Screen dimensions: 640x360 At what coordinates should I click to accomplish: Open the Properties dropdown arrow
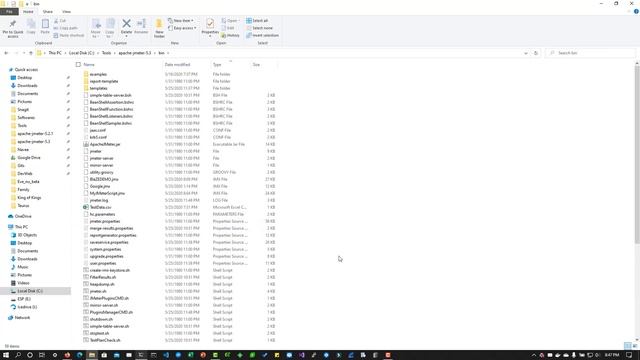point(210,37)
